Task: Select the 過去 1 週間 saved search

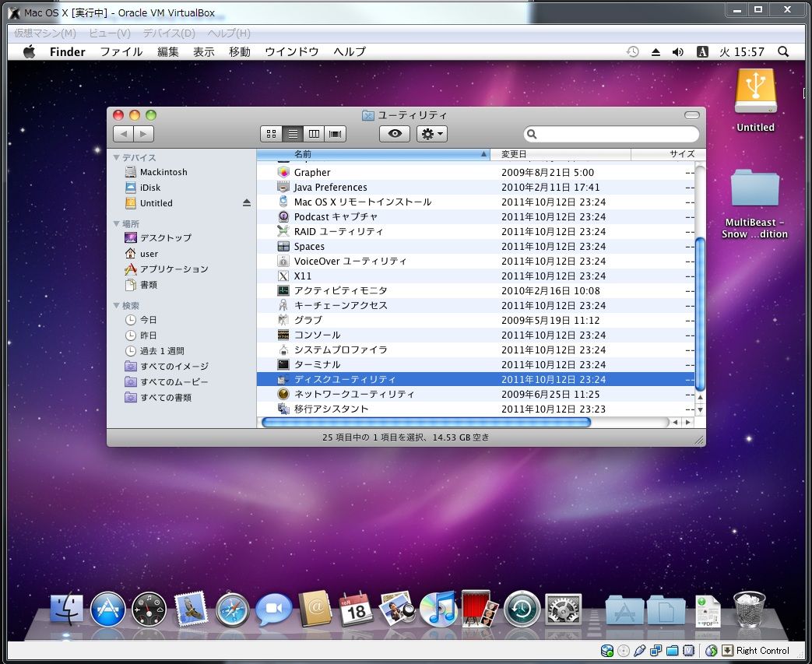Action: click(155, 351)
